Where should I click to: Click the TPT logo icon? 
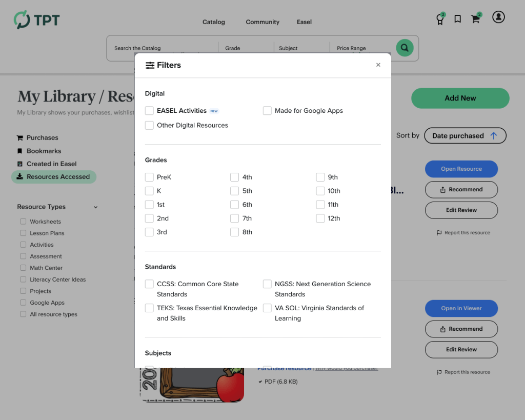[22, 20]
